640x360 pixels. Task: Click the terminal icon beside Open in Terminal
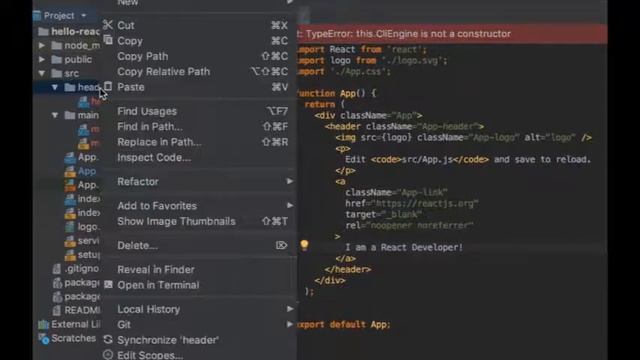coord(108,284)
